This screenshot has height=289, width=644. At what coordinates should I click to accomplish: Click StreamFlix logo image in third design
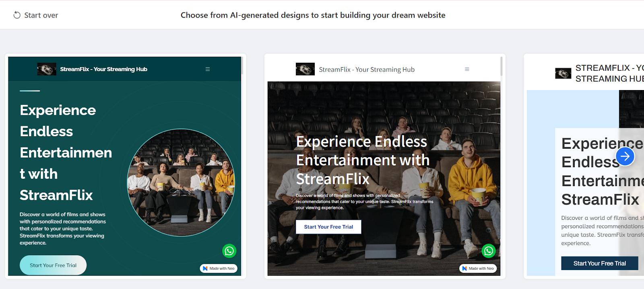tap(563, 74)
